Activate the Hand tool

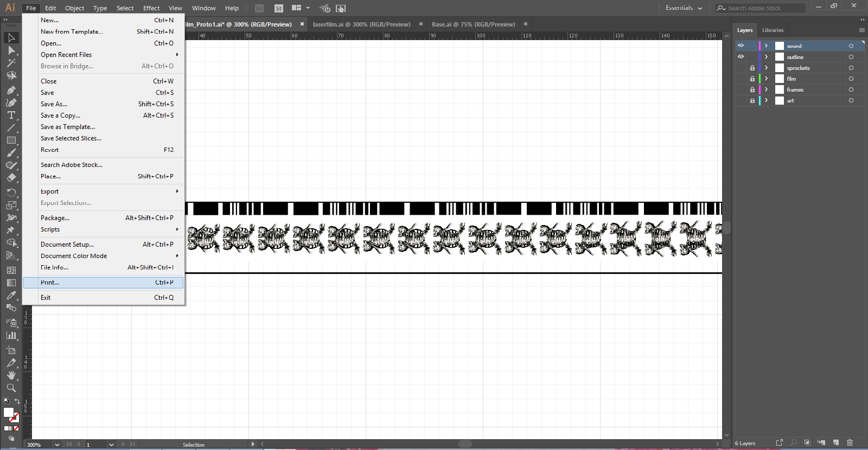tap(11, 375)
